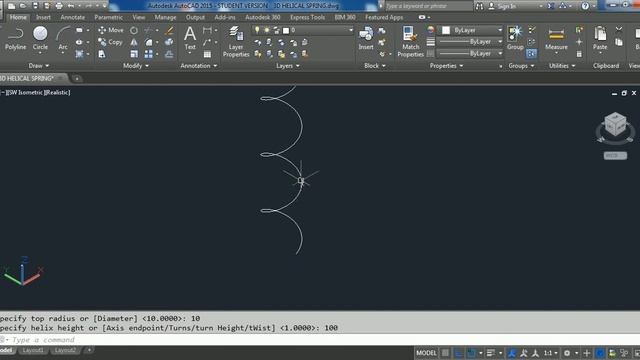Toggle hardware acceleration blue circle icon

[600, 353]
